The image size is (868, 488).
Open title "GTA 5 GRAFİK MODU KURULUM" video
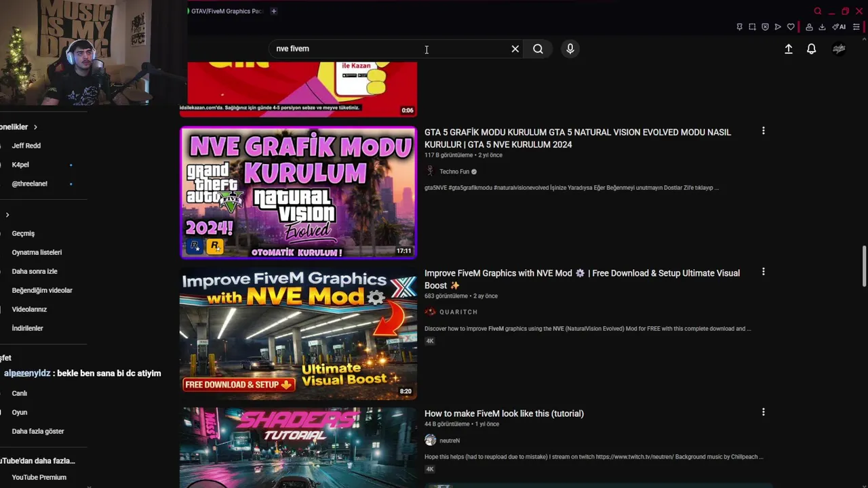[x=578, y=138]
